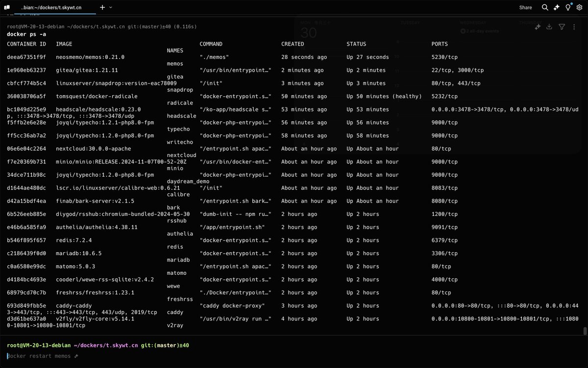Click image 'nextcloud:30.0.0-apache'
Viewport: 588px width, 368px height.
pyautogui.click(x=94, y=149)
